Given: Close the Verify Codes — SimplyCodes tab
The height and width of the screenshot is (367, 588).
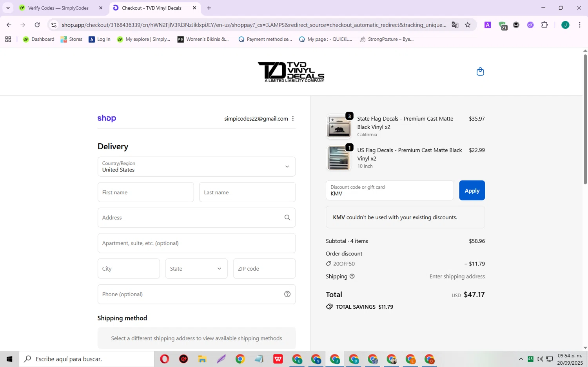Looking at the screenshot, I should pyautogui.click(x=101, y=8).
